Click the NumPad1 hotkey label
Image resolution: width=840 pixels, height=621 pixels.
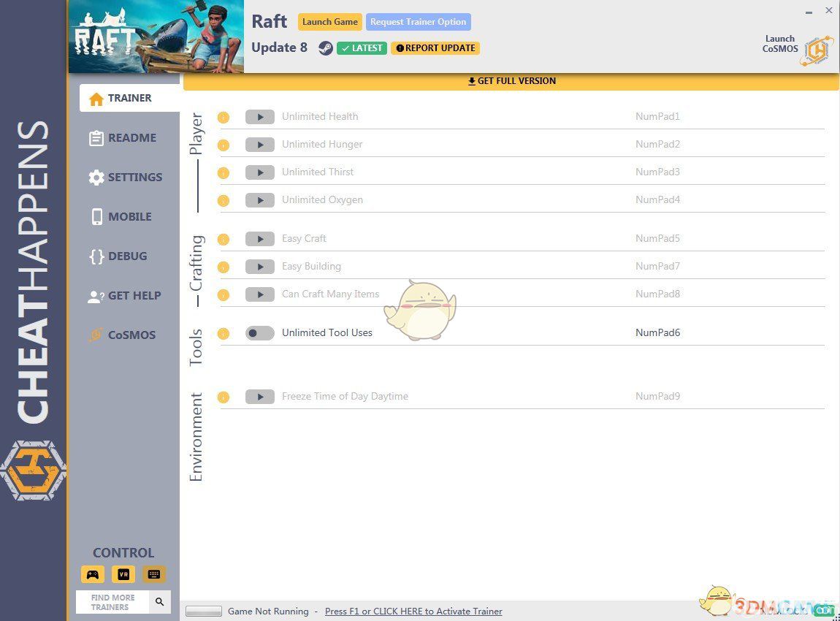tap(658, 116)
